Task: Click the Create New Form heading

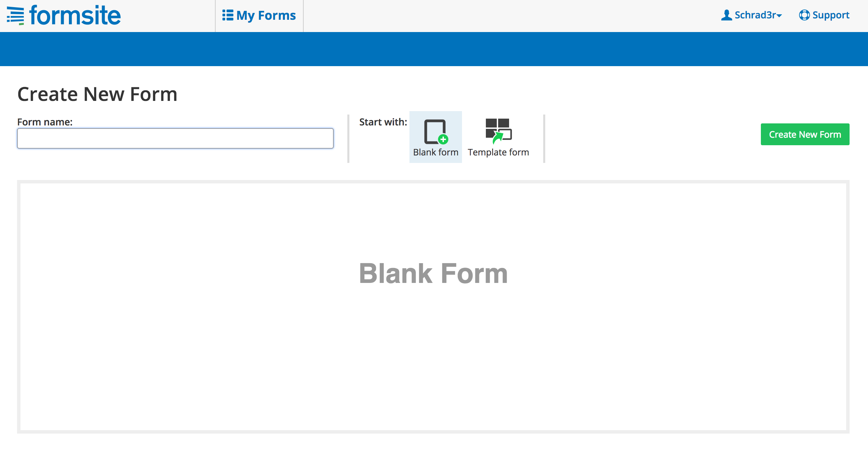Action: pyautogui.click(x=98, y=94)
